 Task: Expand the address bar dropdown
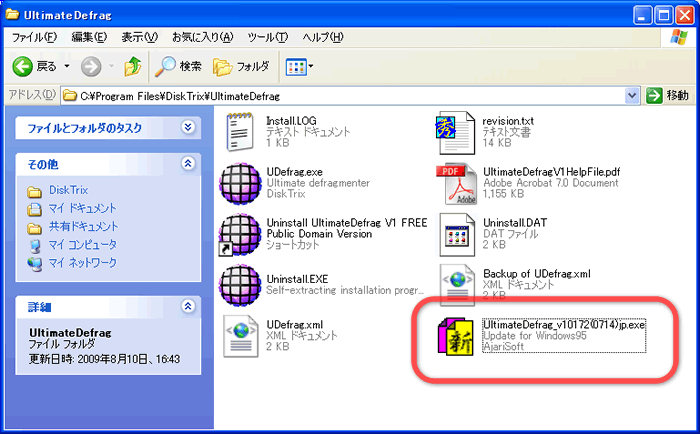coord(632,95)
